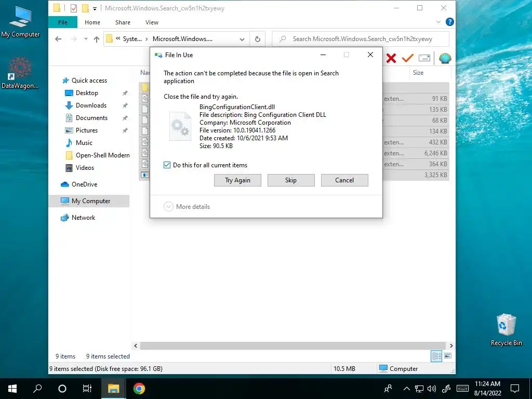Open the Explorer help question mark icon
This screenshot has height=399, width=532.
tap(449, 22)
